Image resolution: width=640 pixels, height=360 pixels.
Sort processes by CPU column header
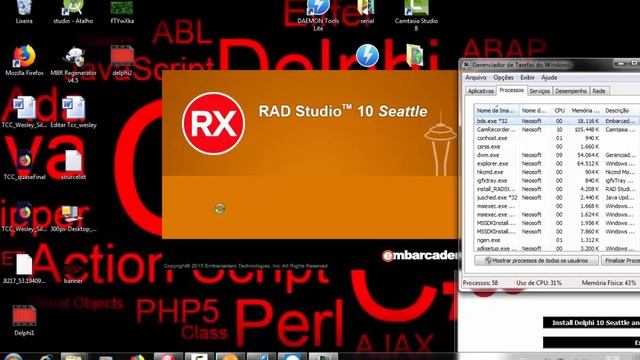[559, 111]
